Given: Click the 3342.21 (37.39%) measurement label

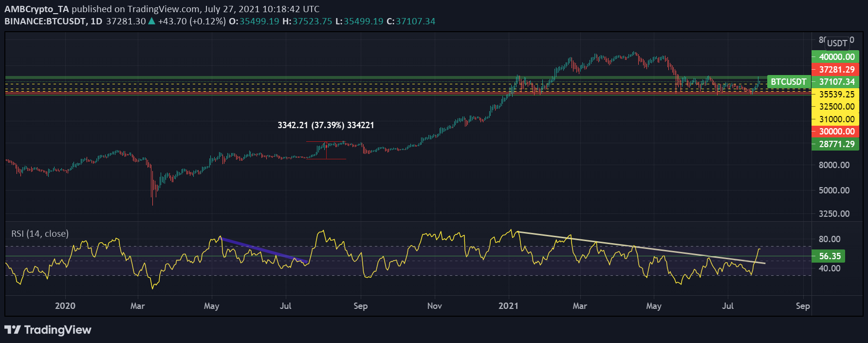Looking at the screenshot, I should point(326,125).
